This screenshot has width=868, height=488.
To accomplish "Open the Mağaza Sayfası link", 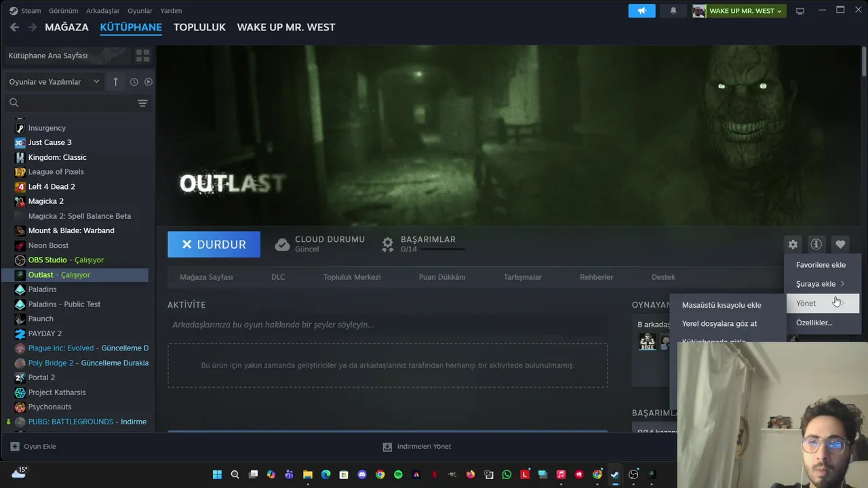I will pos(206,277).
